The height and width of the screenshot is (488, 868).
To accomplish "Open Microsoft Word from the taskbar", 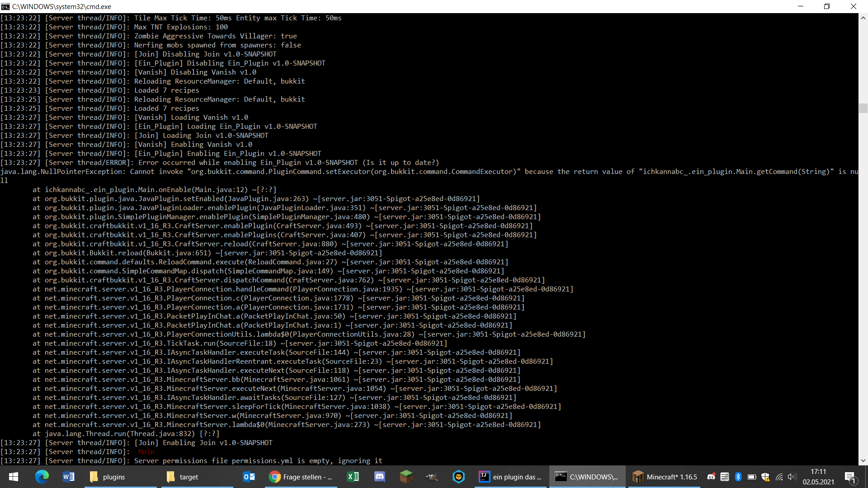I will click(68, 477).
